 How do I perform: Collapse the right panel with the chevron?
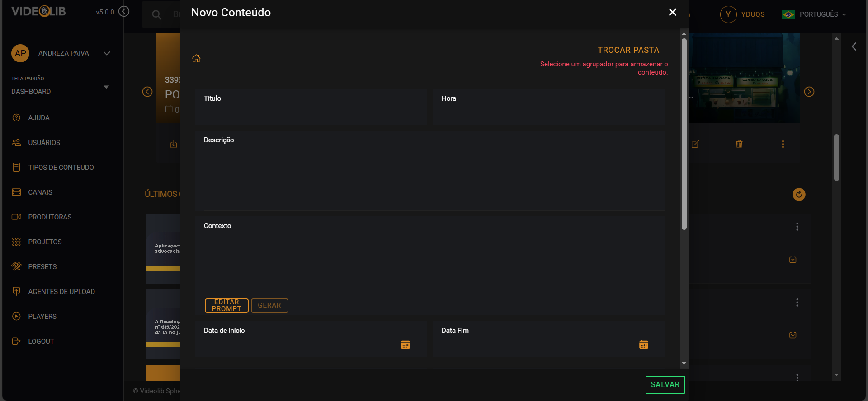click(x=854, y=47)
